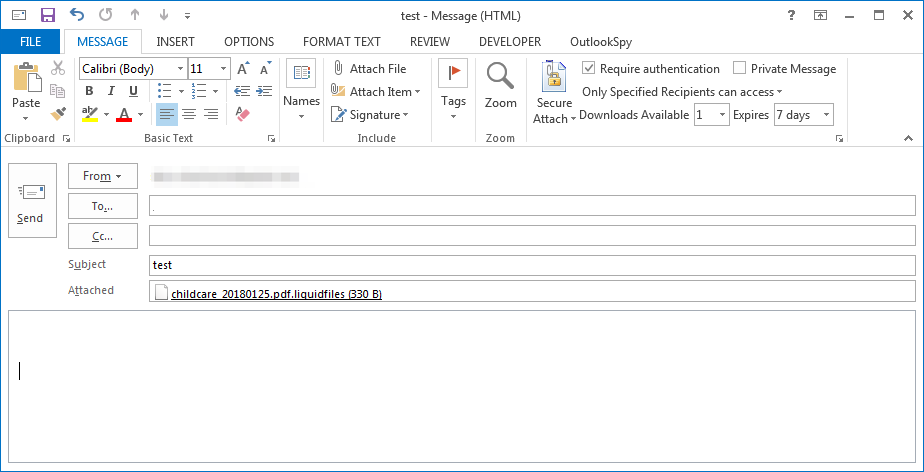Click the To... button
This screenshot has height=472, width=924.
(103, 206)
